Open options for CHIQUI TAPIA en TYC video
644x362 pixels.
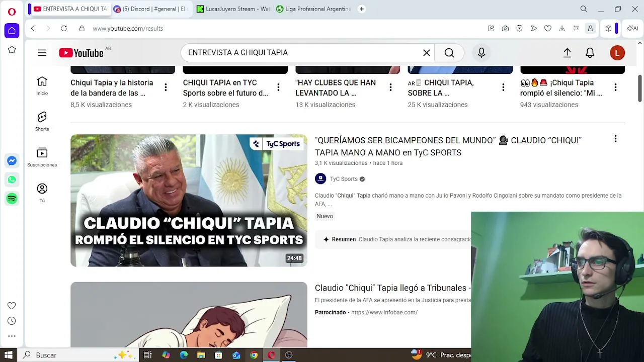(x=278, y=88)
